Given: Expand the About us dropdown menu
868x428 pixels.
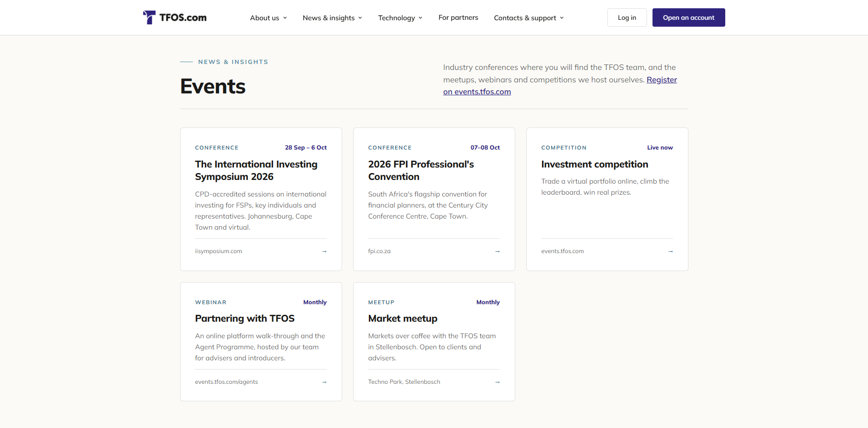Looking at the screenshot, I should [x=268, y=18].
